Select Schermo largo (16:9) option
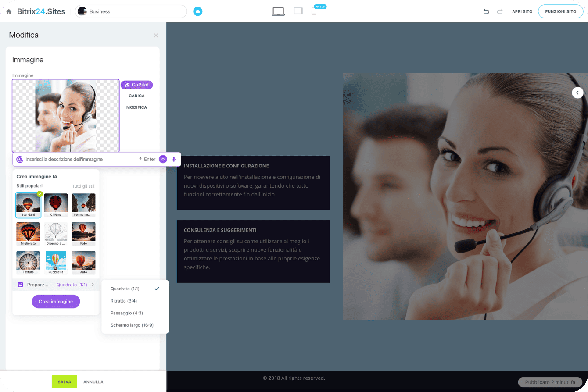Image resolution: width=588 pixels, height=392 pixels. (x=132, y=325)
